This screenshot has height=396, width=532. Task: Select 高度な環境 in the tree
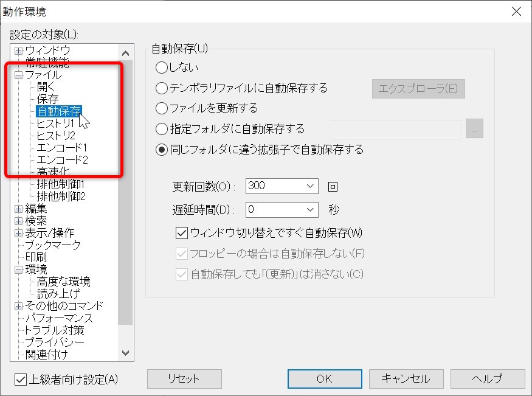(x=63, y=282)
